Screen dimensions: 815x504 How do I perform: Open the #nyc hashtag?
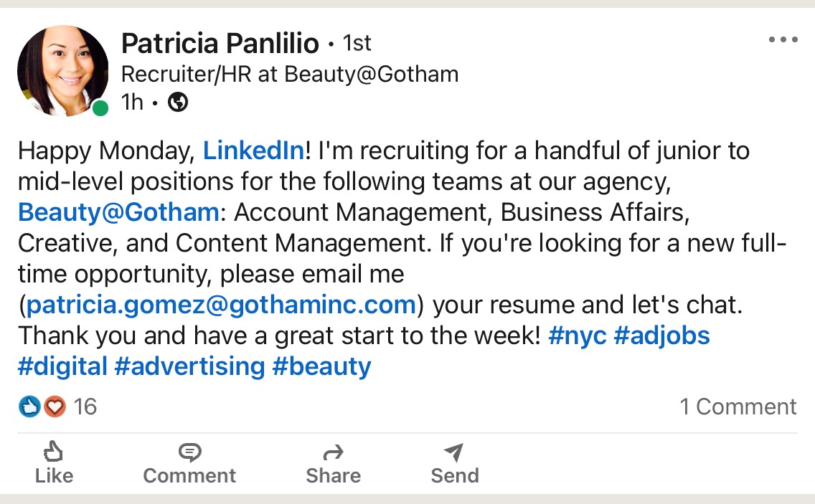coord(578,336)
